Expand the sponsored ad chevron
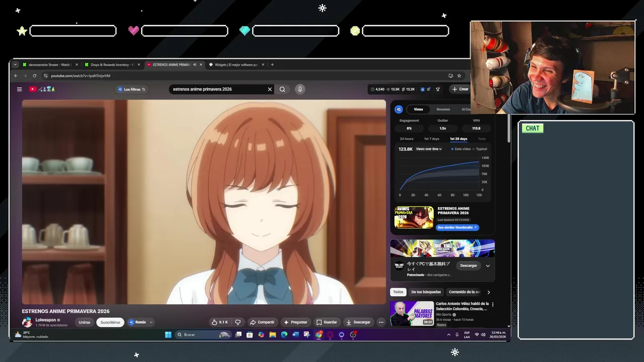This screenshot has height=362, width=644. [x=488, y=266]
